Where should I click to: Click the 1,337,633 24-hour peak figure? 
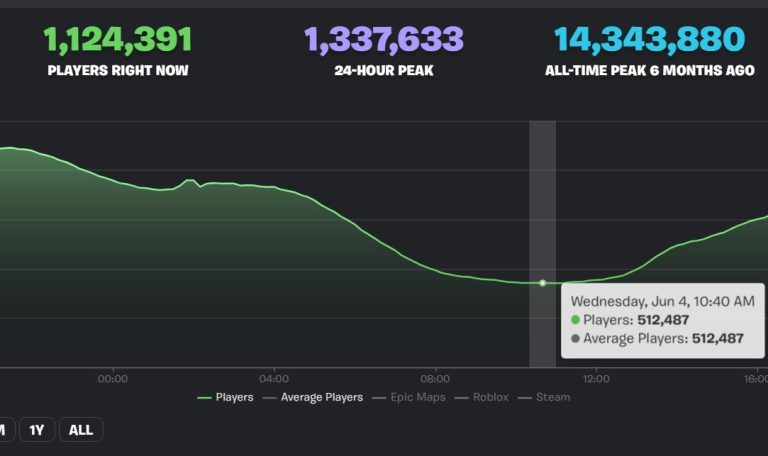pyautogui.click(x=384, y=39)
